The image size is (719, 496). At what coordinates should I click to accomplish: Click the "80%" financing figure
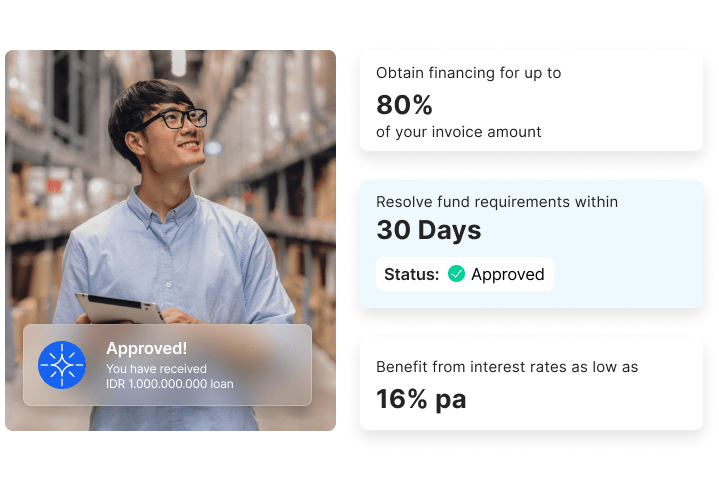404,104
